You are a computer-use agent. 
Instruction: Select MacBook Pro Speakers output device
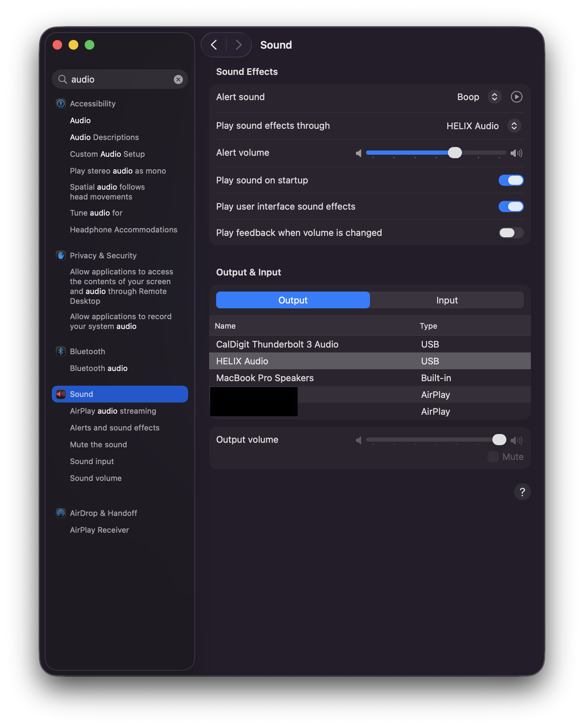pyautogui.click(x=265, y=378)
